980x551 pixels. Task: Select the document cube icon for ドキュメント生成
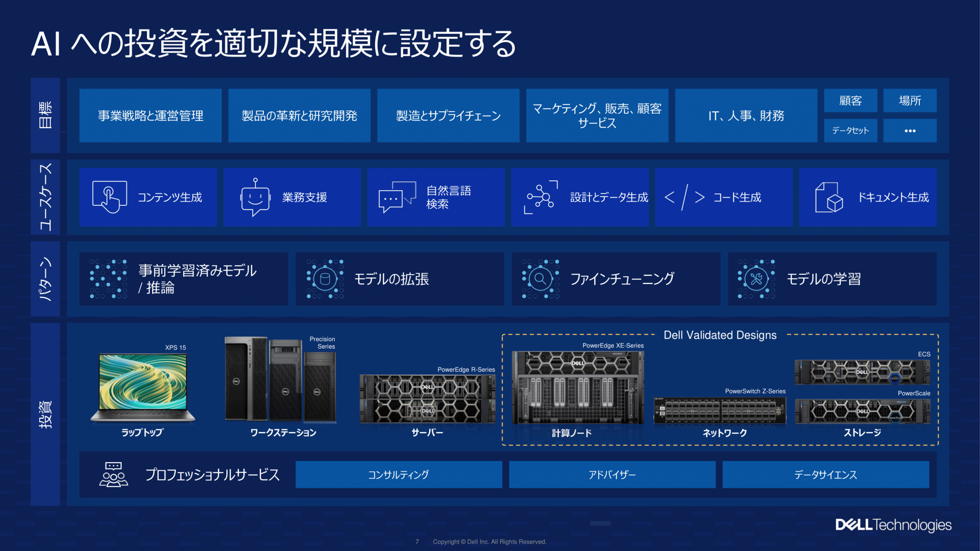coord(828,198)
